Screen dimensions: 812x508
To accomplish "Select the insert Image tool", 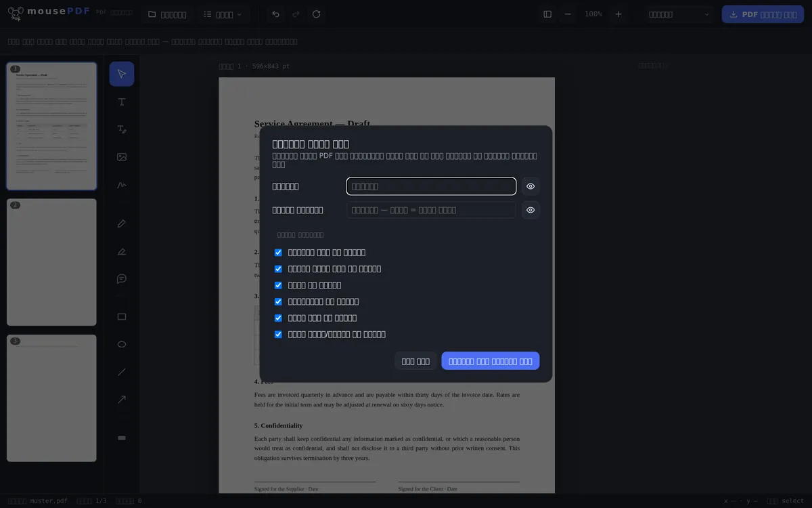I will pos(122,157).
